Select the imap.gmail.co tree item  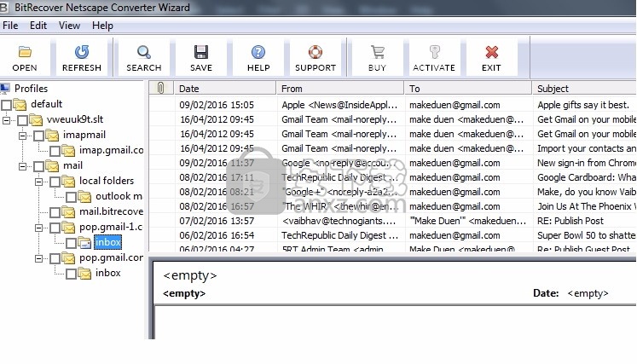click(x=112, y=150)
